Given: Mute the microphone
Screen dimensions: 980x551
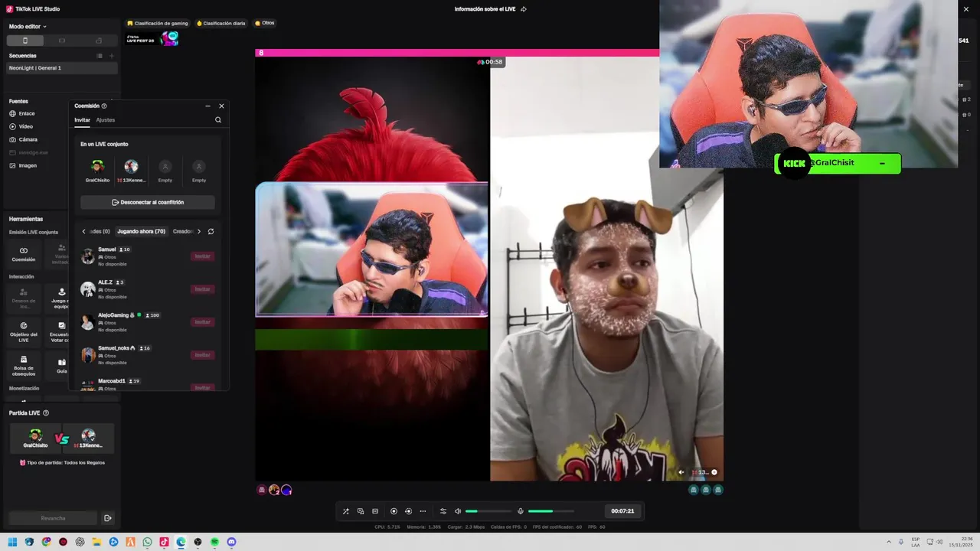Looking at the screenshot, I should (521, 511).
